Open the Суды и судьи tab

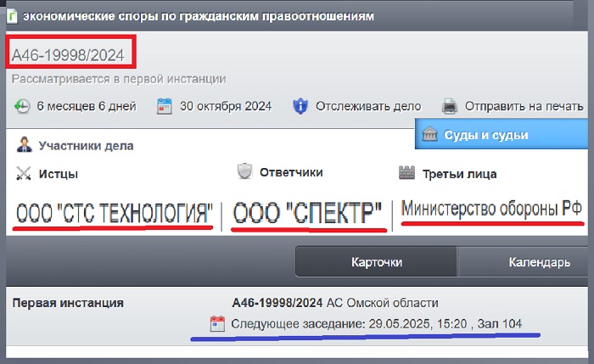coord(502,134)
